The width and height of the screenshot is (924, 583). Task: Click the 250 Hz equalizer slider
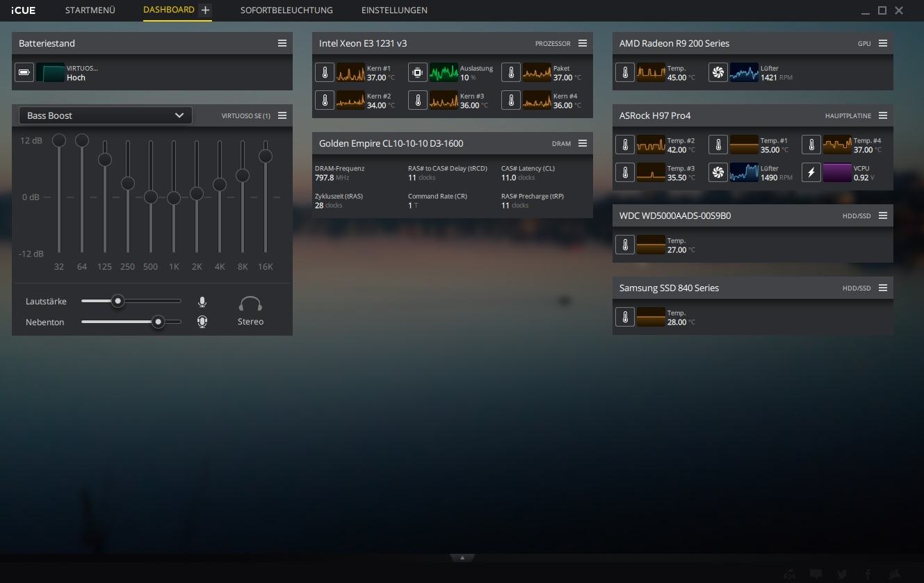tap(128, 197)
